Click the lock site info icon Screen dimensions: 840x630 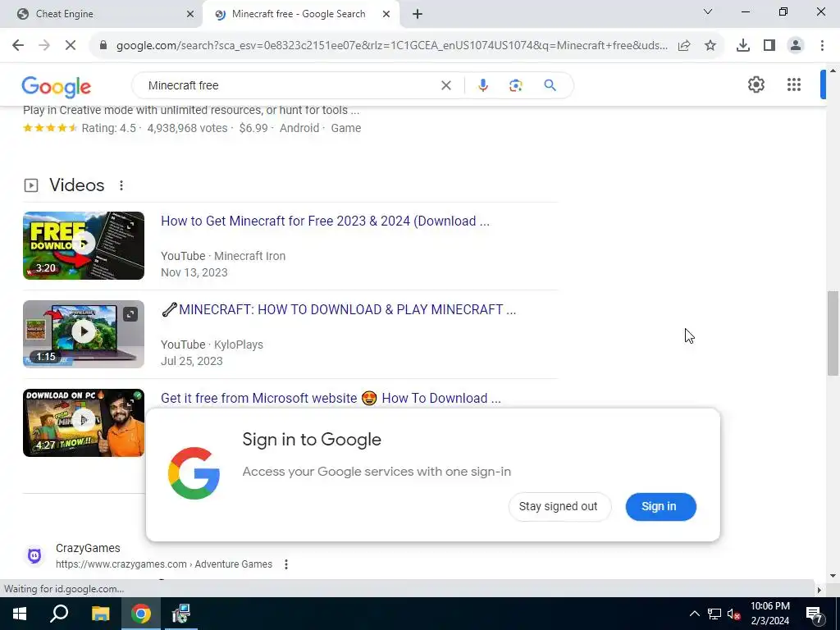103,46
